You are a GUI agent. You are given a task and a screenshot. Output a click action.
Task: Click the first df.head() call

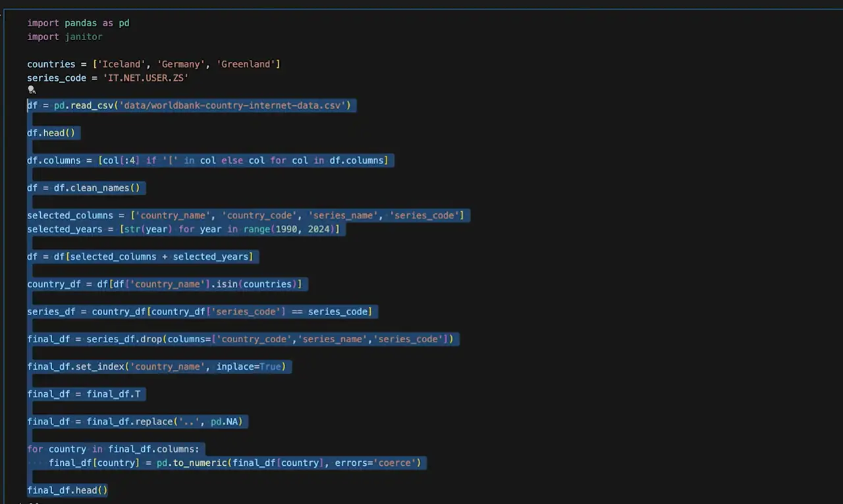tap(51, 133)
